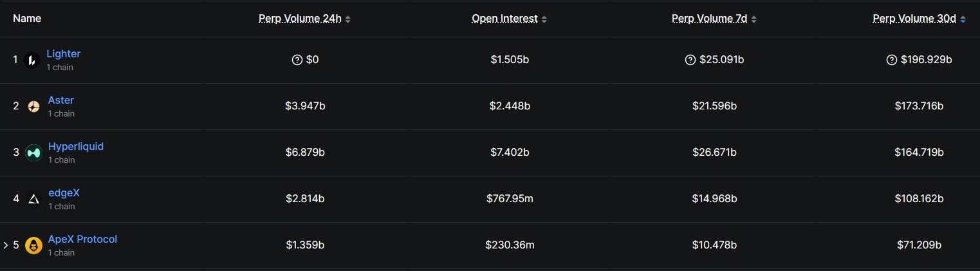Viewport: 980px width, 271px height.
Task: Expand the ApeX Protocol row chevron
Action: 6,245
